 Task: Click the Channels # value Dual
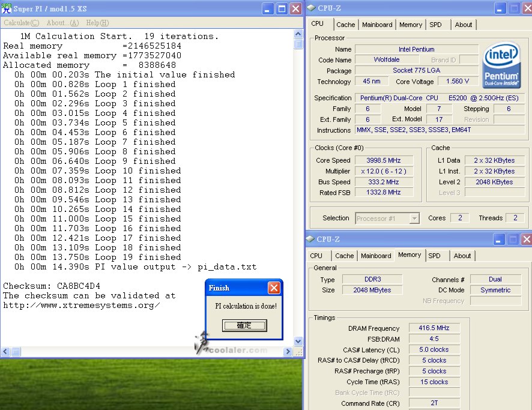pyautogui.click(x=496, y=279)
